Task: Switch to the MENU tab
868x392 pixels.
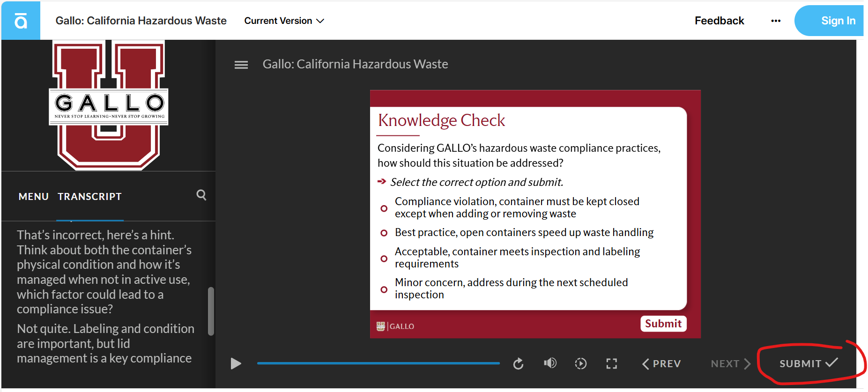Action: pos(34,197)
